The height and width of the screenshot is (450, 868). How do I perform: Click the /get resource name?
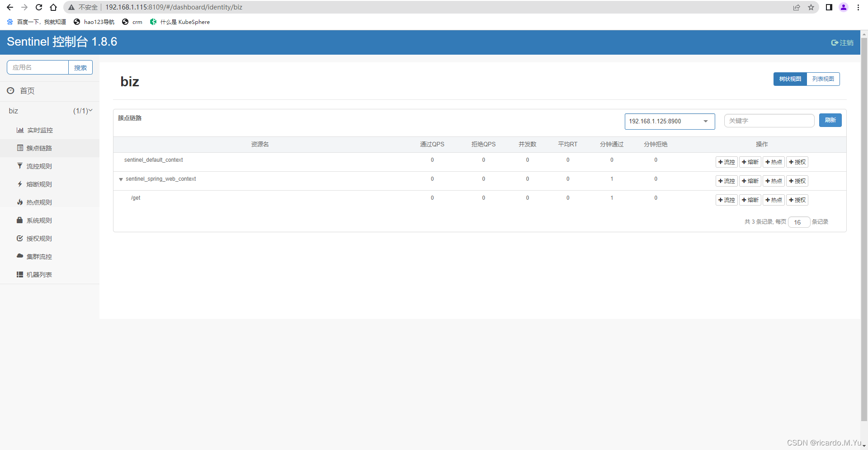click(136, 198)
